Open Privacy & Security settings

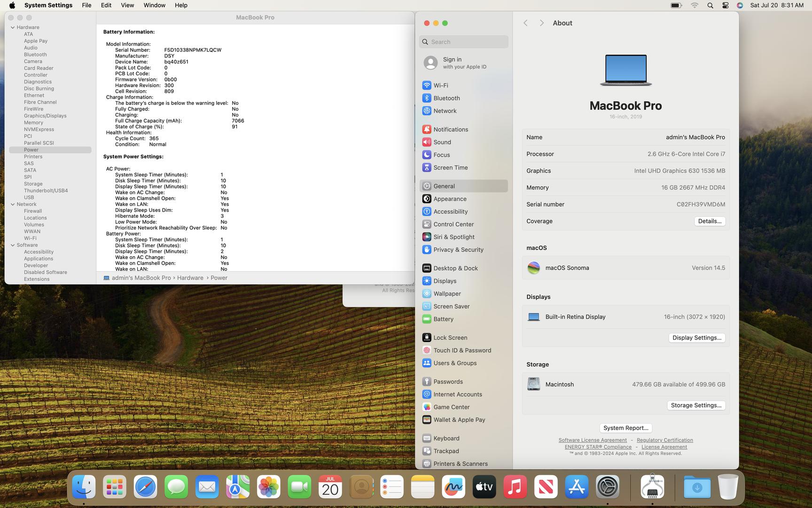(463, 250)
